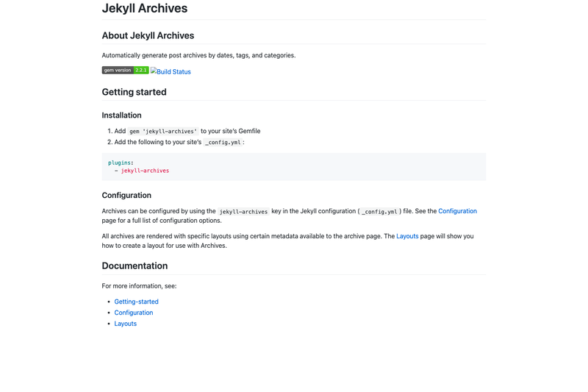Click _config.yml code inside the parentheses
The width and height of the screenshot is (588, 392).
point(379,212)
